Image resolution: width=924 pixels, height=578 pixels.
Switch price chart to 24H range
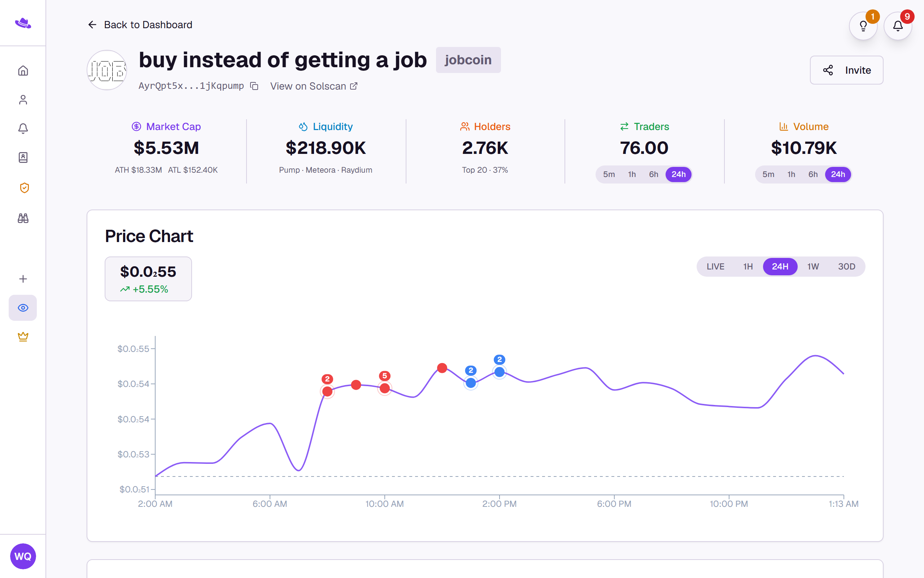780,267
